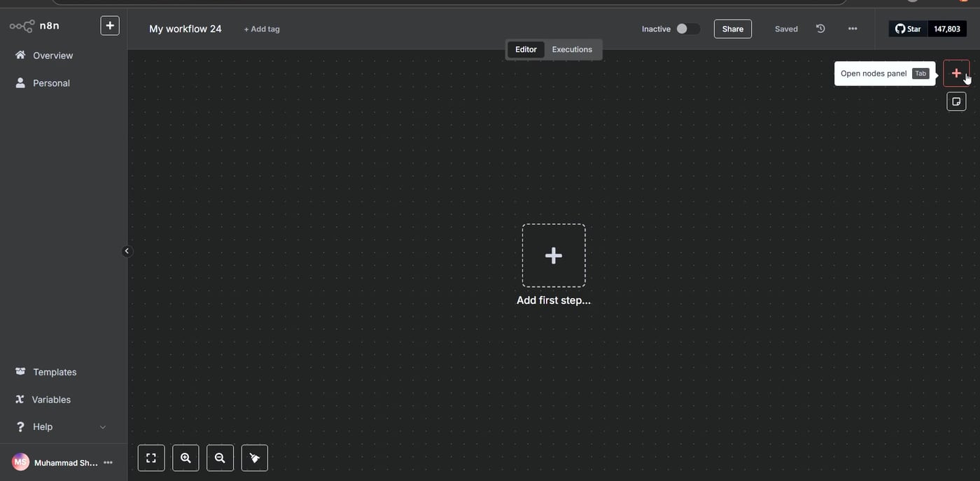Open Variables from the sidebar
Image resolution: width=980 pixels, height=481 pixels.
[51, 399]
